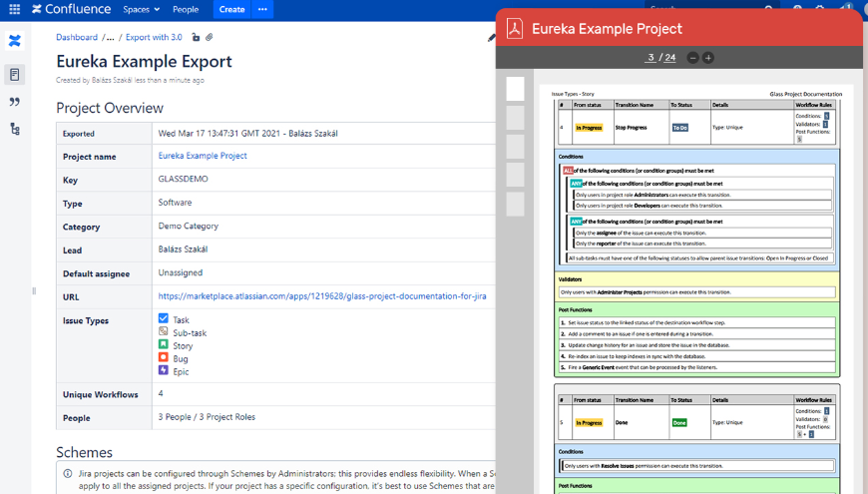Click the 'Demo Category' cell
Image resolution: width=868 pixels, height=494 pixels.
189,226
